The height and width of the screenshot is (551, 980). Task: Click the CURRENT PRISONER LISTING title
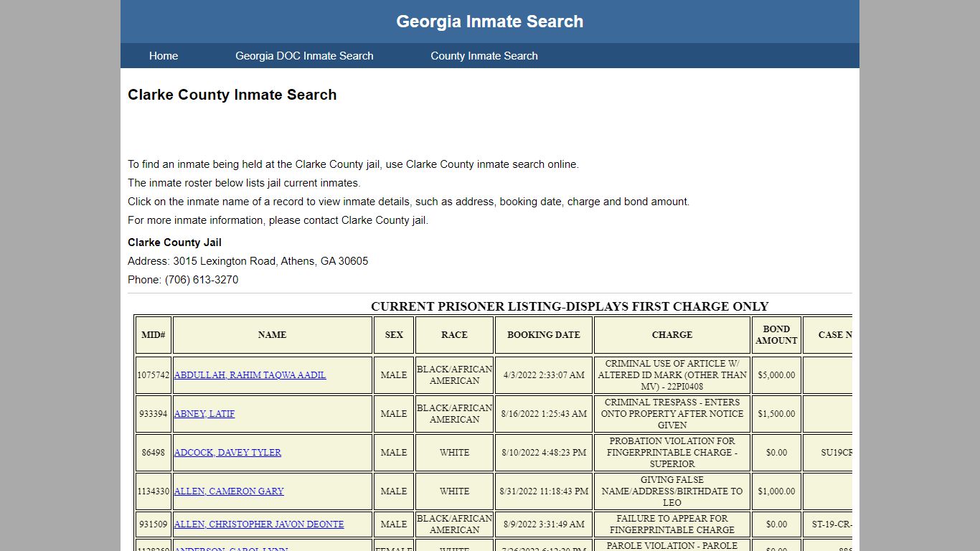point(570,306)
